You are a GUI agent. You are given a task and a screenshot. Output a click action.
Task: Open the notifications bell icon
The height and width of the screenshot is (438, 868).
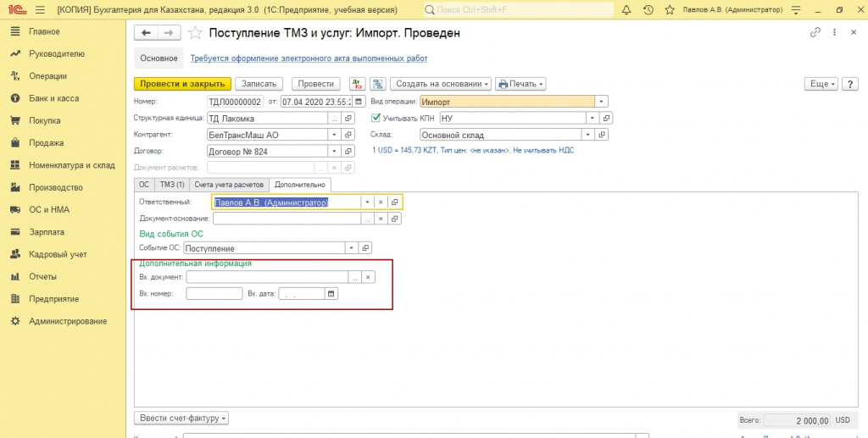coord(626,9)
